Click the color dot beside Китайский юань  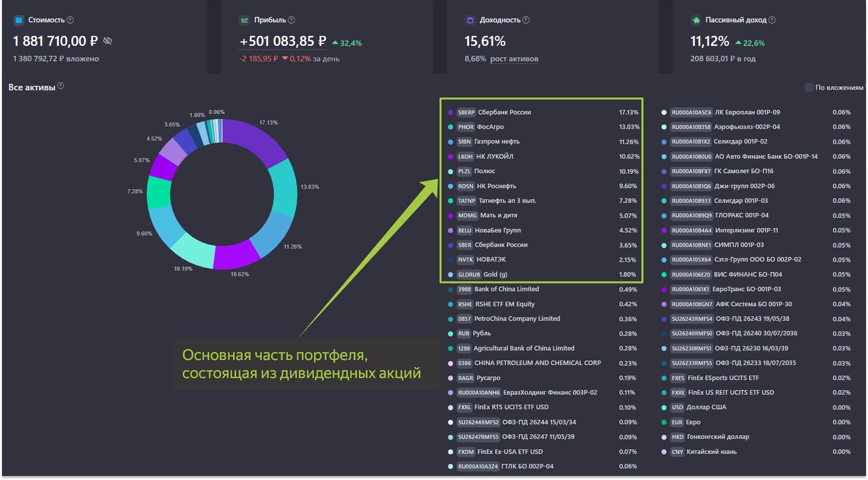(664, 452)
